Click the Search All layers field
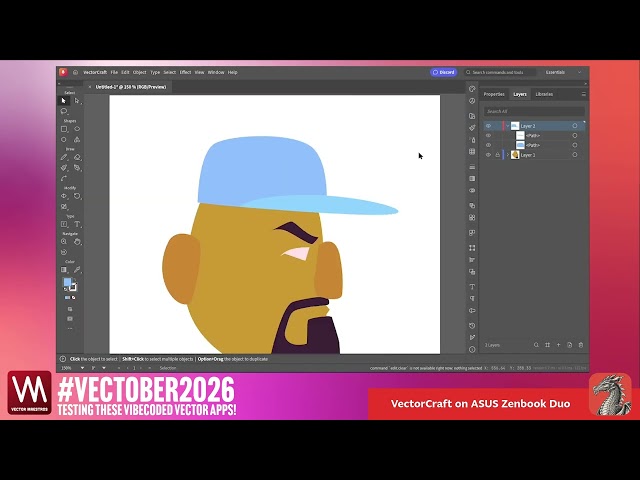 pyautogui.click(x=534, y=111)
